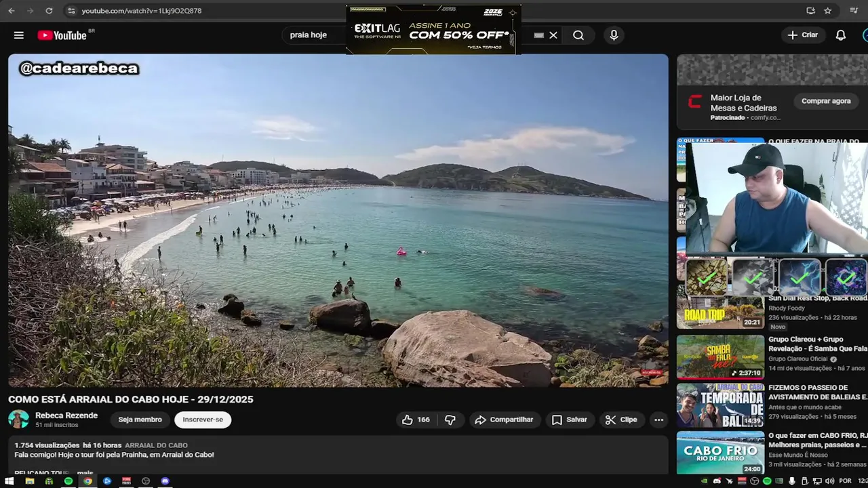The height and width of the screenshot is (488, 868).
Task: Open ROAD TRIP thumbnail video 20:21
Action: [x=720, y=312]
